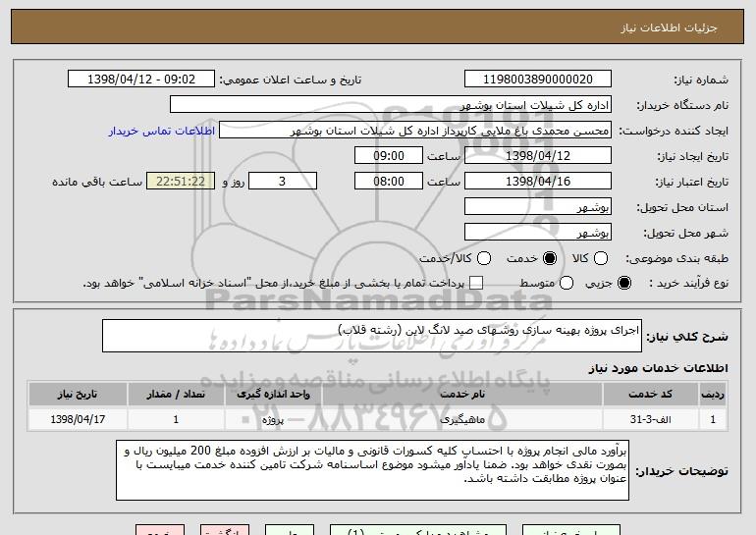Click the row number cell in ردیف column
Image resolution: width=756 pixels, height=535 pixels.
[x=713, y=419]
